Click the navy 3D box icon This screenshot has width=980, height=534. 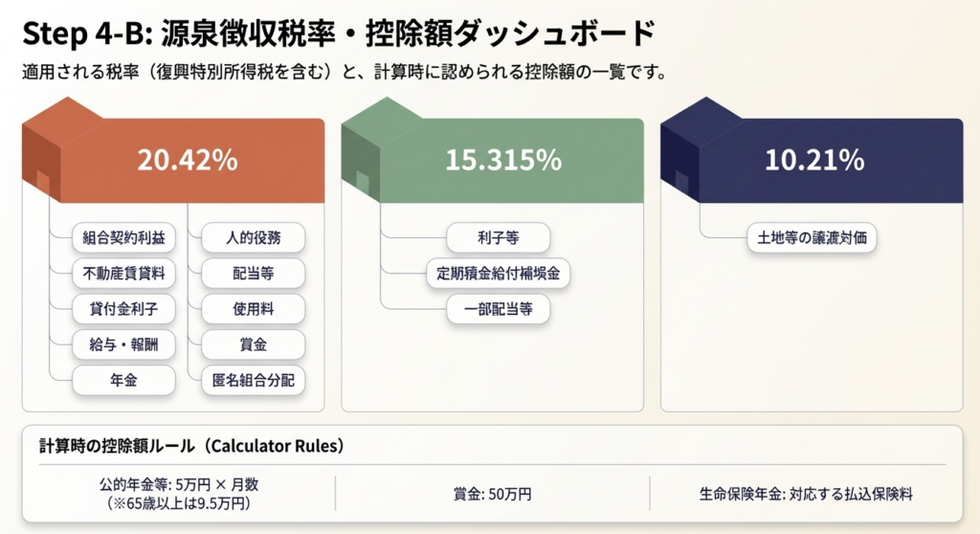pos(682,153)
